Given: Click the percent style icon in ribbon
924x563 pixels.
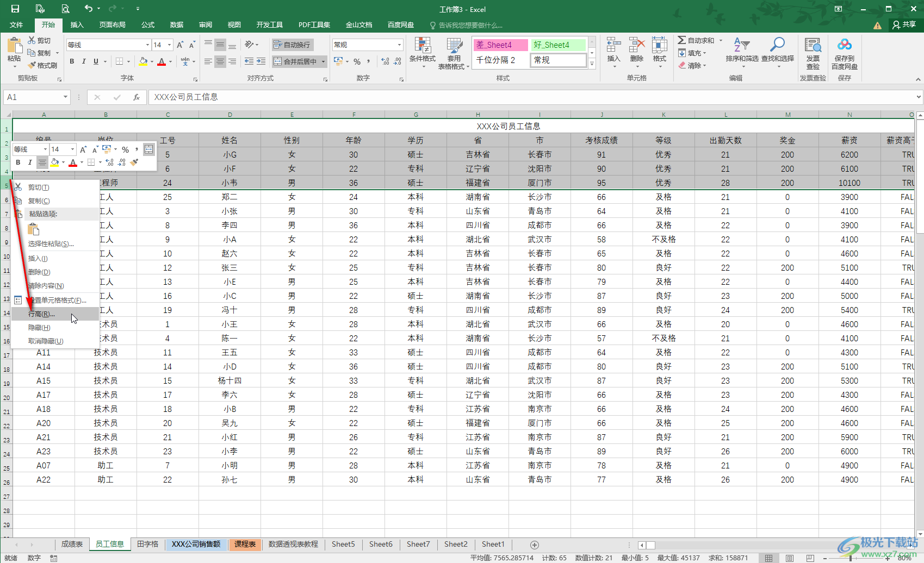Looking at the screenshot, I should click(357, 61).
